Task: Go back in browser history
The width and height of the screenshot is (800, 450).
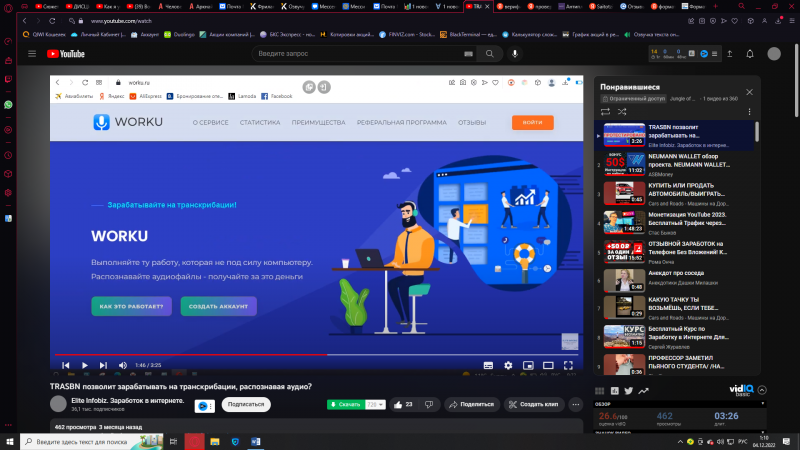Action: point(24,21)
